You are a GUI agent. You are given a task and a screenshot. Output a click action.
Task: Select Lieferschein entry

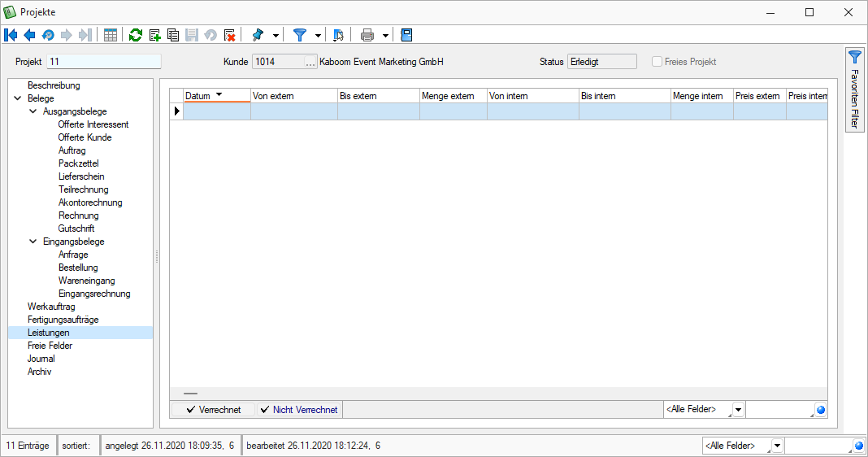81,176
